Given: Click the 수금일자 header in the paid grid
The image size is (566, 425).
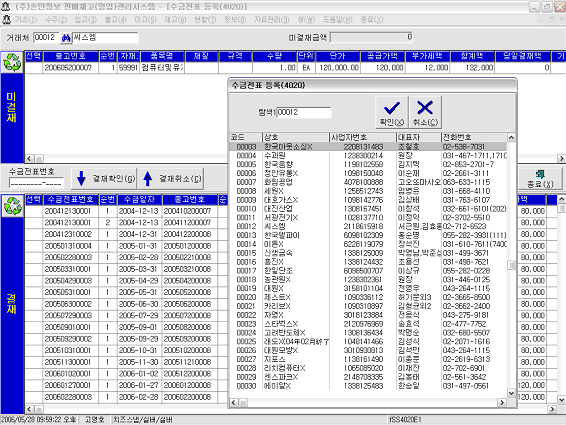Looking at the screenshot, I should [x=139, y=199].
